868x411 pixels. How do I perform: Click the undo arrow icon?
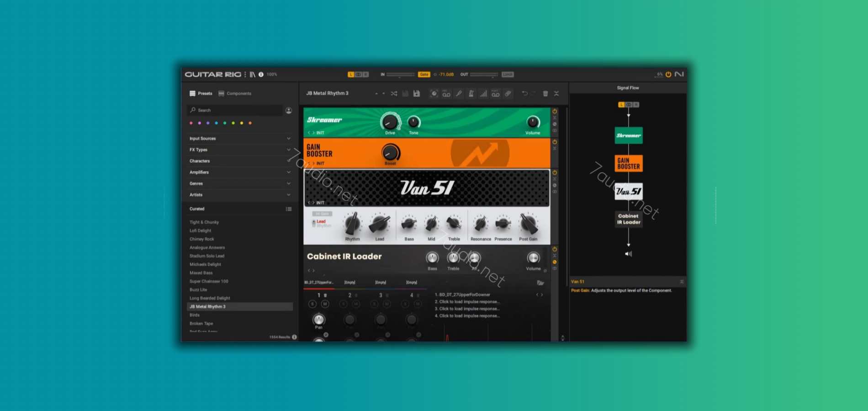click(x=524, y=94)
